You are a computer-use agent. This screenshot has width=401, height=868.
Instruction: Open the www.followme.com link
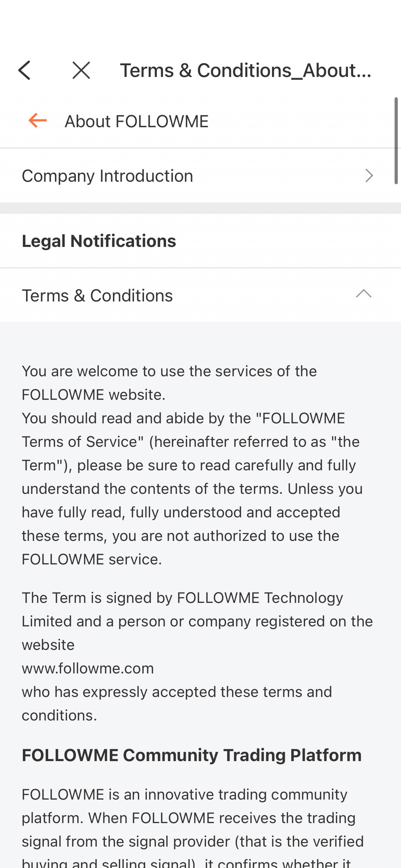[x=88, y=668]
